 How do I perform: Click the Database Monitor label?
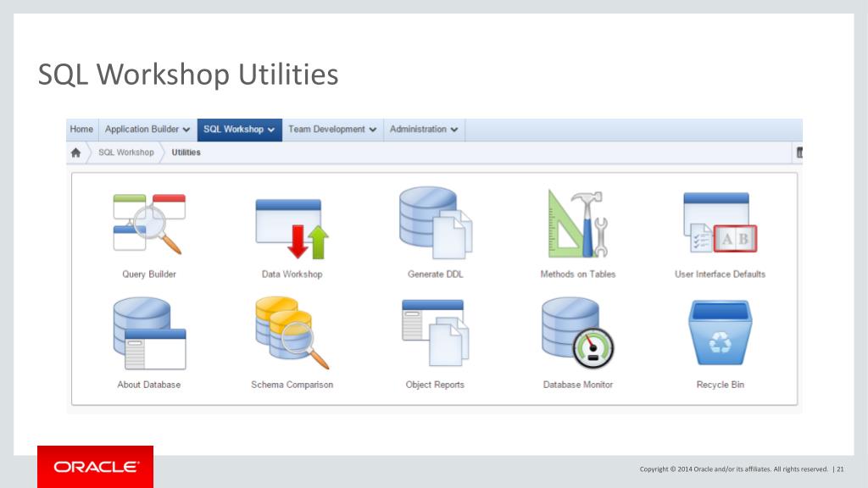578,385
